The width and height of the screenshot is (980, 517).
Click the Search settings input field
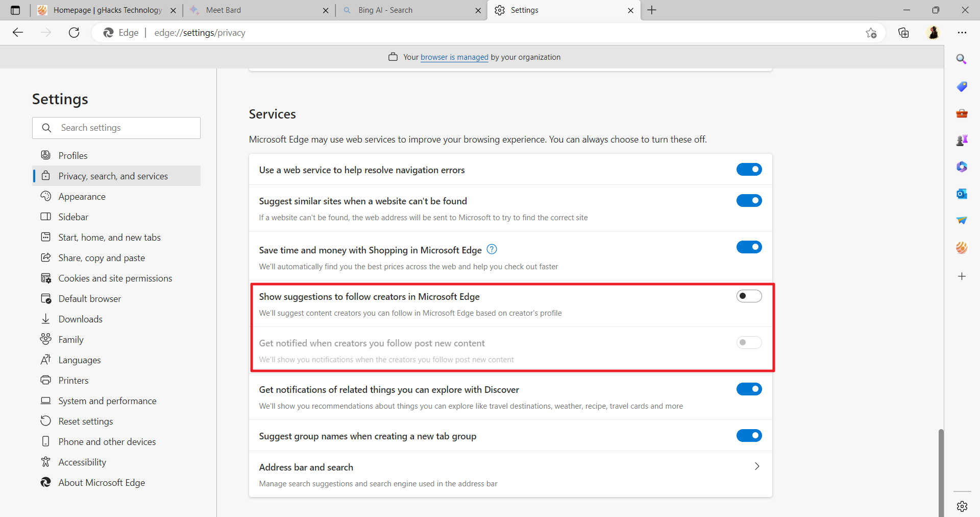point(116,128)
